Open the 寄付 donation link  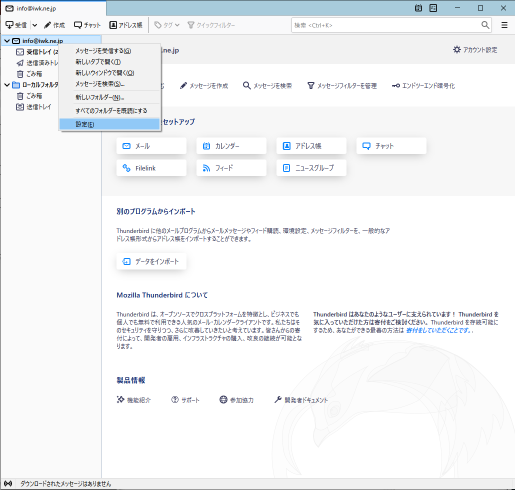pos(439,330)
